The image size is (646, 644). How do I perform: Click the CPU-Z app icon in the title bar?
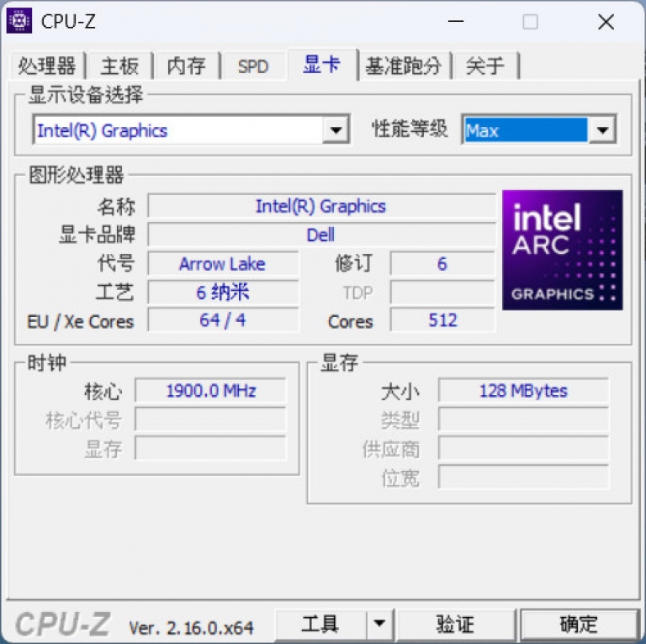tap(19, 21)
